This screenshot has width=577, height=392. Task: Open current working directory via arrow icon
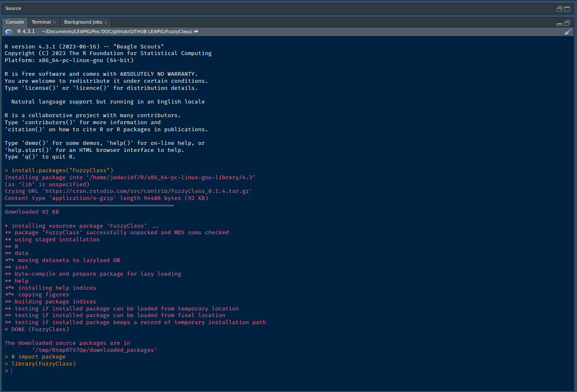196,32
